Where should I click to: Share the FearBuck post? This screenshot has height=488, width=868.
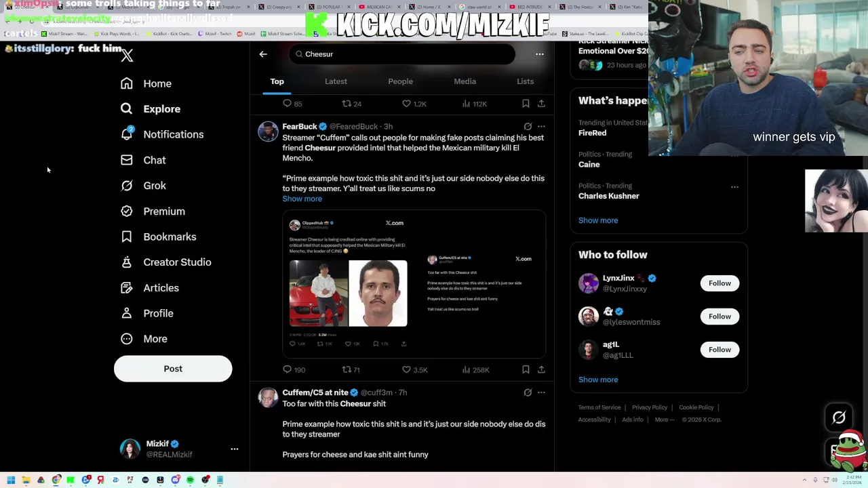tap(541, 369)
